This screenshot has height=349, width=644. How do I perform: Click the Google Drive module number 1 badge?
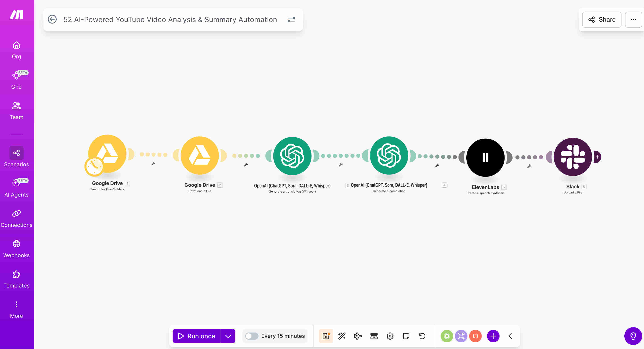(x=127, y=183)
